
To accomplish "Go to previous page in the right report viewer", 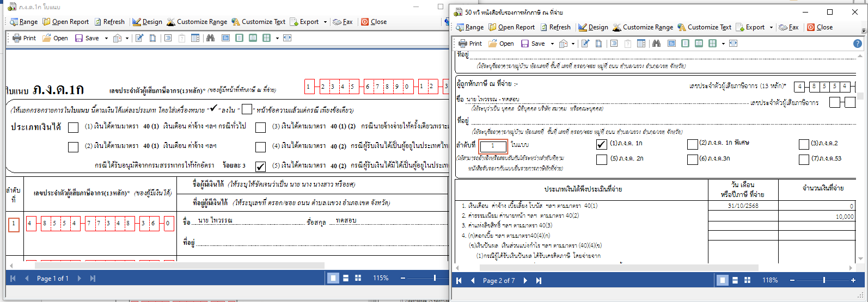I will pos(472,280).
